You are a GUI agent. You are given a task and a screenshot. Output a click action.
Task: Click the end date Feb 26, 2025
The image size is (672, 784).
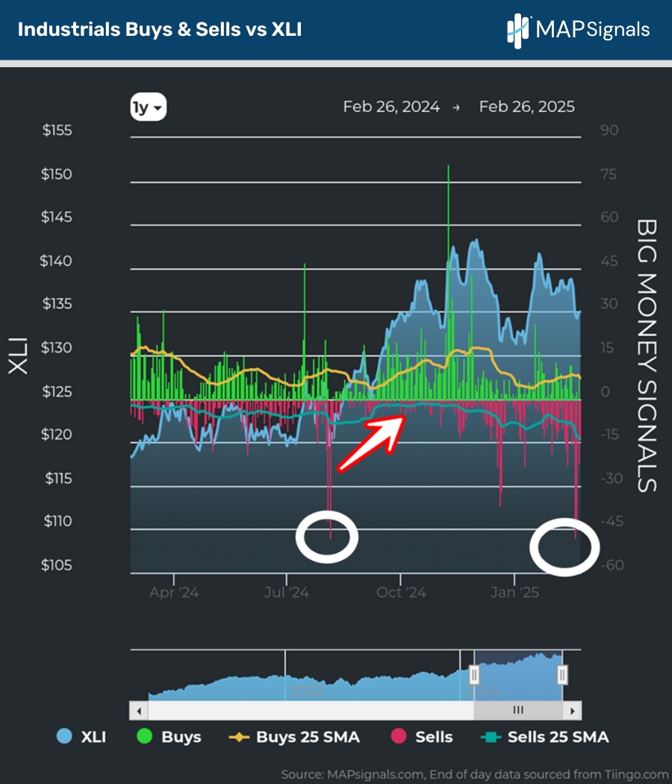(527, 107)
